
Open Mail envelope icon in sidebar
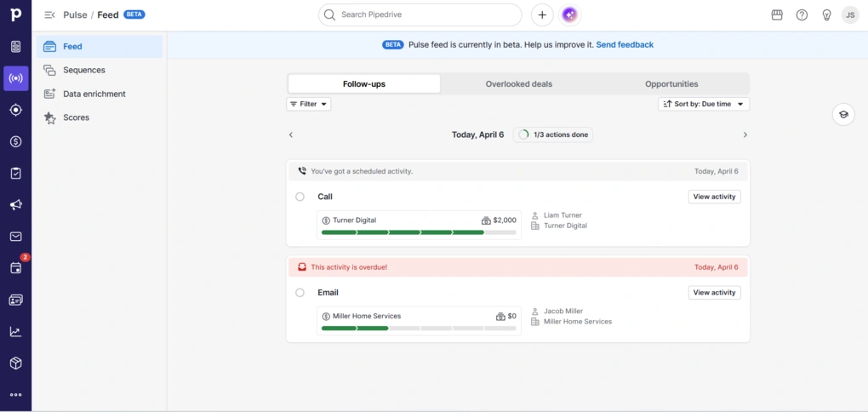[x=15, y=237]
